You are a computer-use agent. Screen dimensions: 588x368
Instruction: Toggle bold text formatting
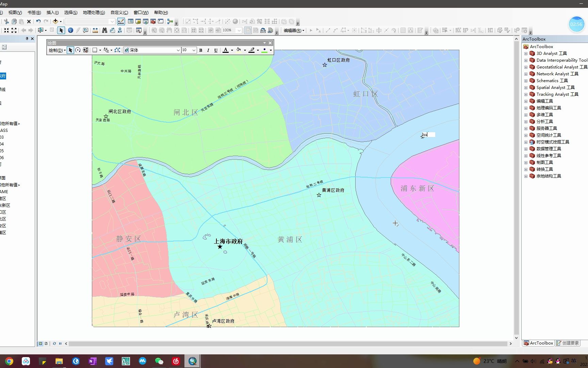pyautogui.click(x=201, y=50)
